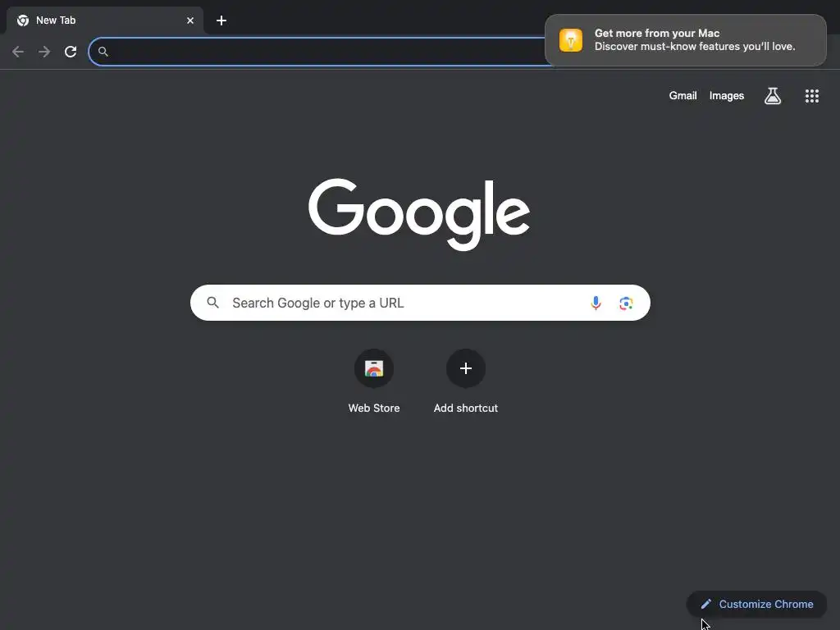Open the Get more from your Mac notification
This screenshot has height=630, width=840.
click(x=685, y=40)
